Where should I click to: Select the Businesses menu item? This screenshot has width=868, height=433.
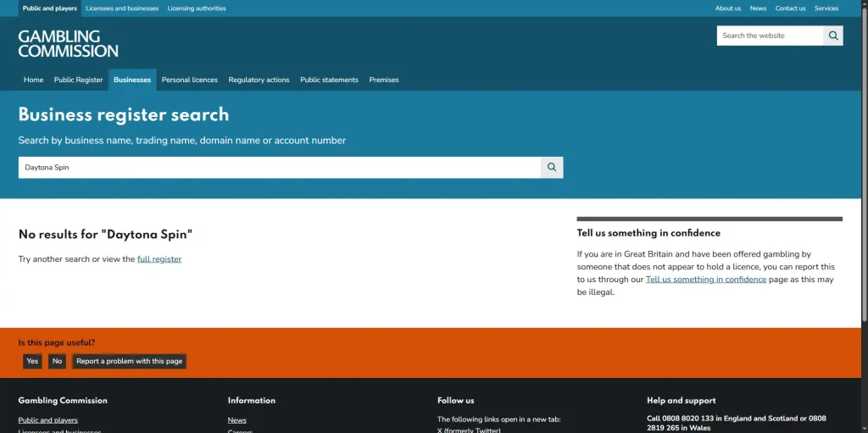[x=132, y=80]
